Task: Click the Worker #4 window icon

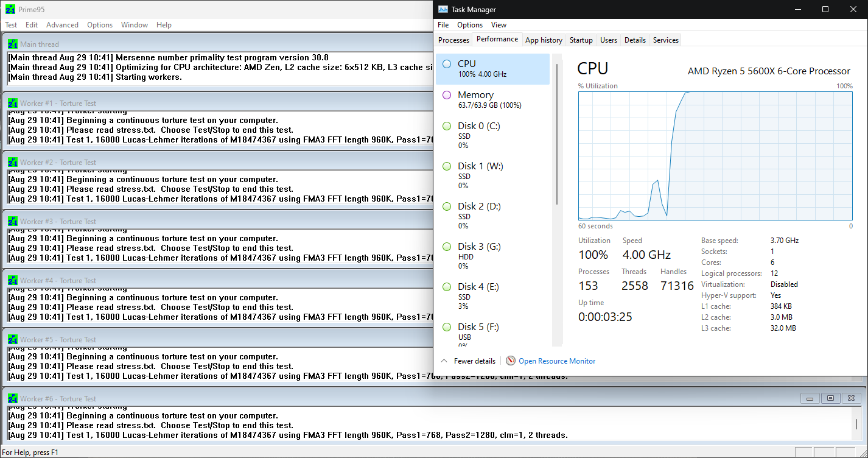Action: 13,280
